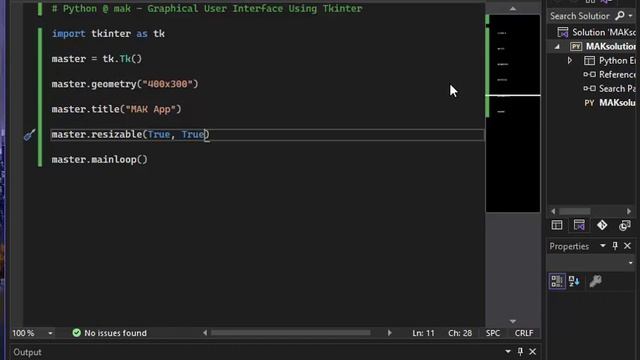Click the master.title("MAK App") line

[116, 109]
